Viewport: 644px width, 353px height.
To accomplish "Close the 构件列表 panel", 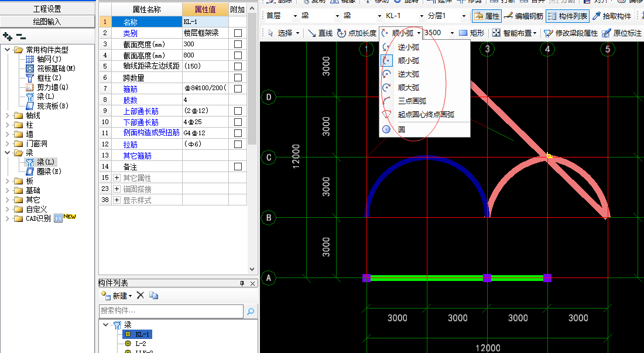I will pos(252,283).
